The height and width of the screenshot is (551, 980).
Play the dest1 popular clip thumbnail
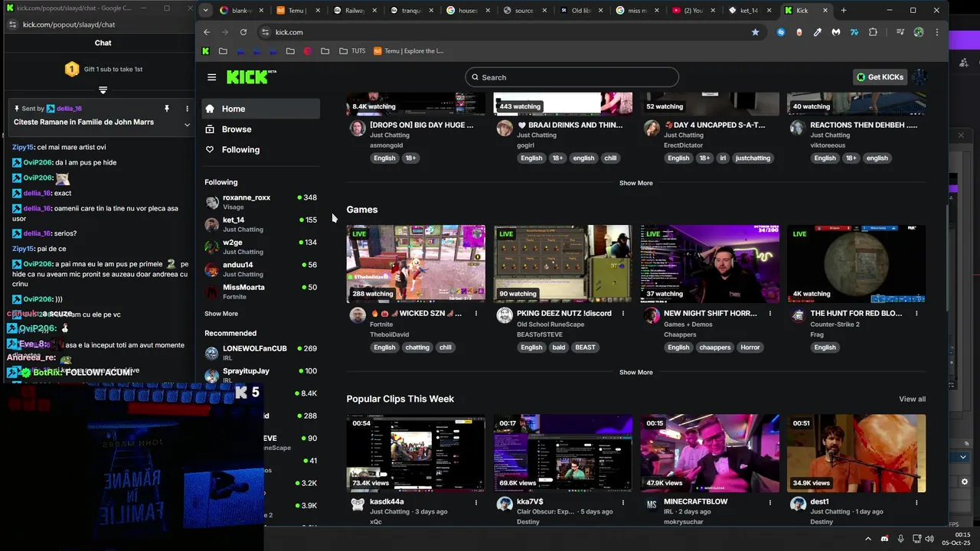point(856,453)
